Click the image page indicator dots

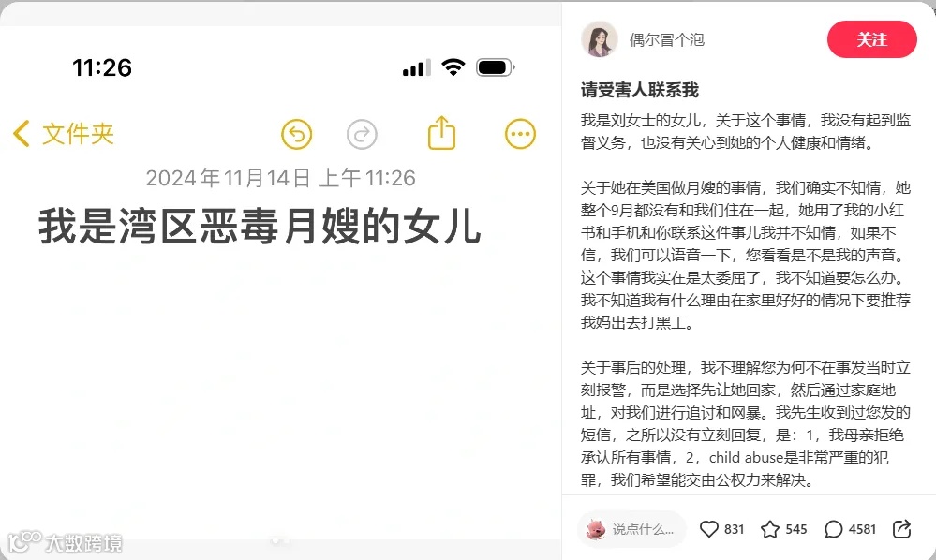click(280, 540)
